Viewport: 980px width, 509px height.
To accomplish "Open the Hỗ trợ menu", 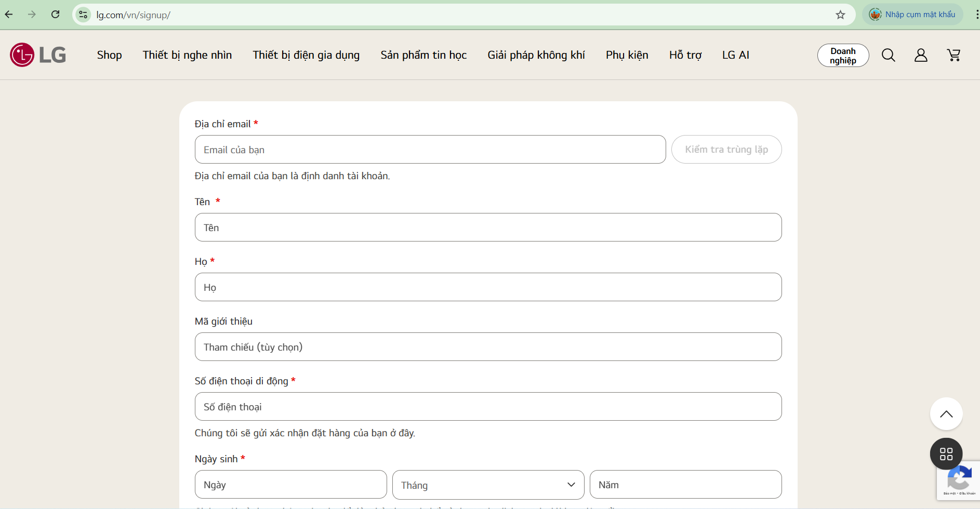I will (685, 55).
